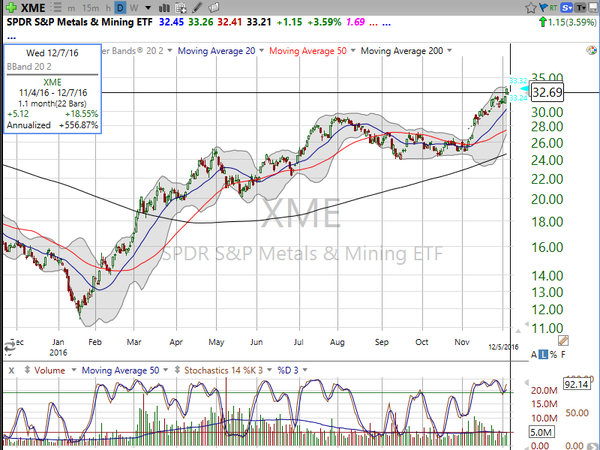Click the 32.69 price cursor label
The image size is (600, 450).
(x=547, y=92)
